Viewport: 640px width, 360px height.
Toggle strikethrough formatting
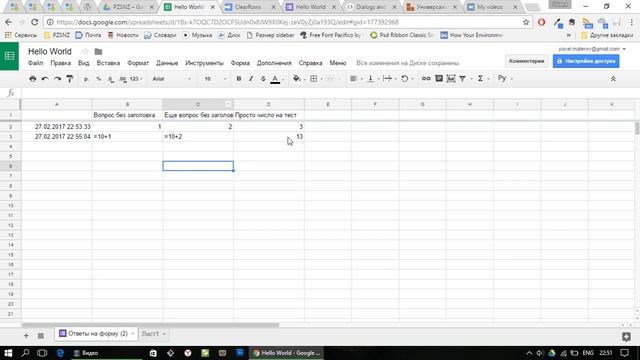coord(263,79)
